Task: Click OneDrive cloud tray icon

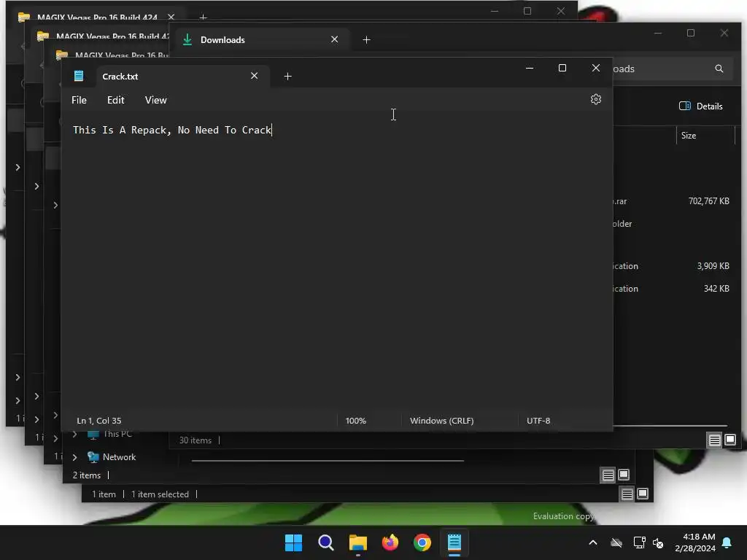Action: 616,542
